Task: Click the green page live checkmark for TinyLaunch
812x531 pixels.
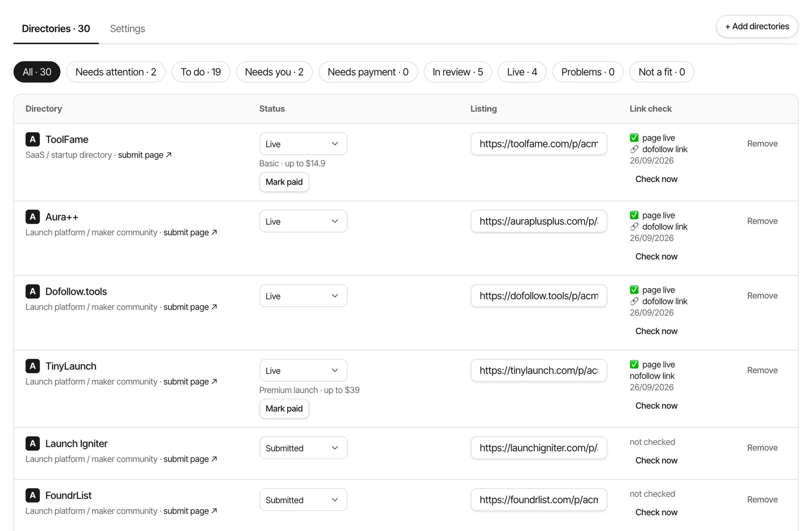Action: click(634, 364)
